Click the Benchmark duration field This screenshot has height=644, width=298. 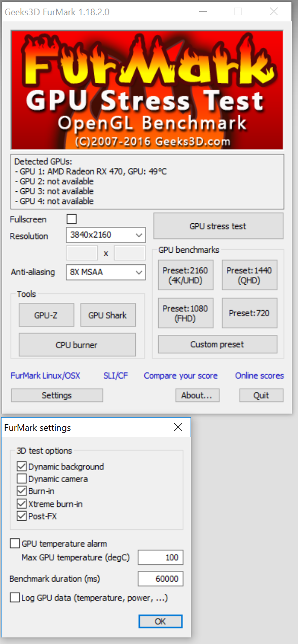pos(161,579)
